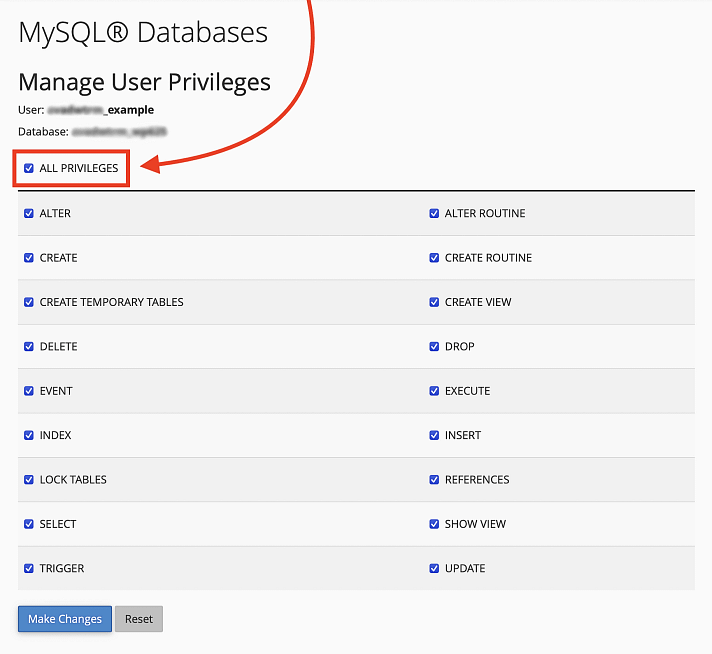Toggle the UPDATE privilege checkbox
This screenshot has height=654, width=712.
[434, 568]
